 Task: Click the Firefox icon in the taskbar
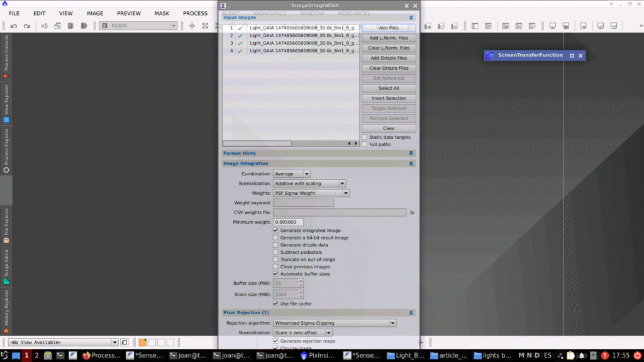coord(87,355)
